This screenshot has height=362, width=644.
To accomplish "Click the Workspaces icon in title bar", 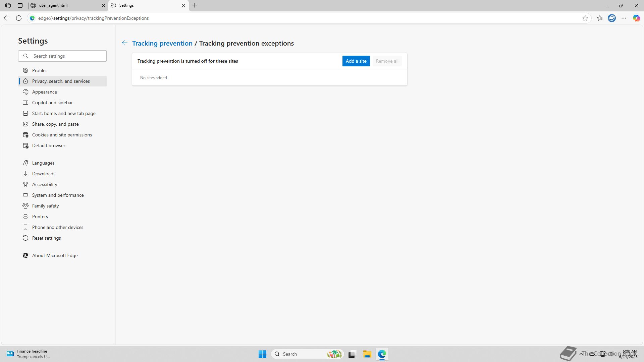I will click(x=8, y=5).
